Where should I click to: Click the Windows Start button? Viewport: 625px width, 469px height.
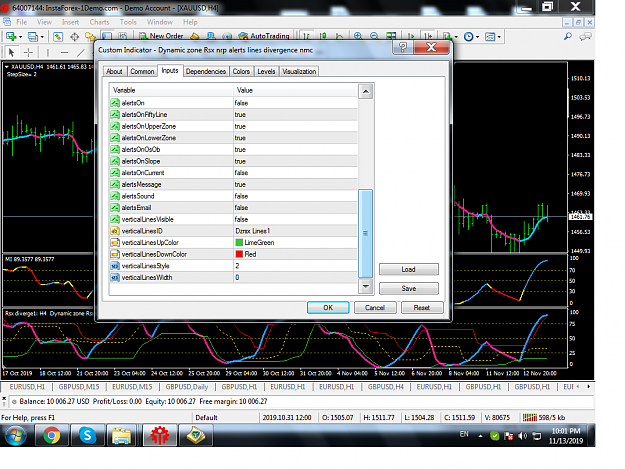pos(16,436)
